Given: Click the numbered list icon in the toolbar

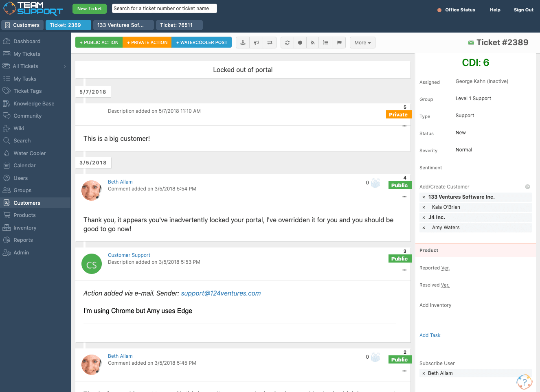Looking at the screenshot, I should coord(326,42).
